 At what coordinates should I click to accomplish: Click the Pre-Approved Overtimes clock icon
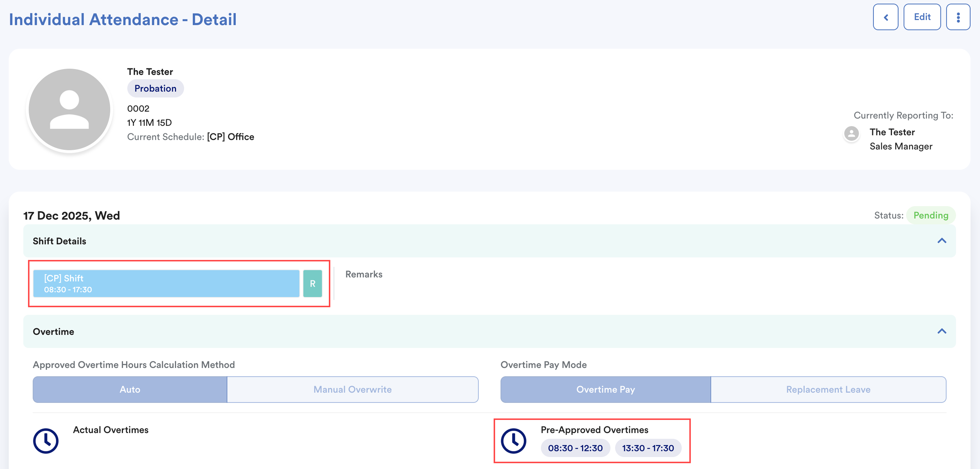(513, 441)
